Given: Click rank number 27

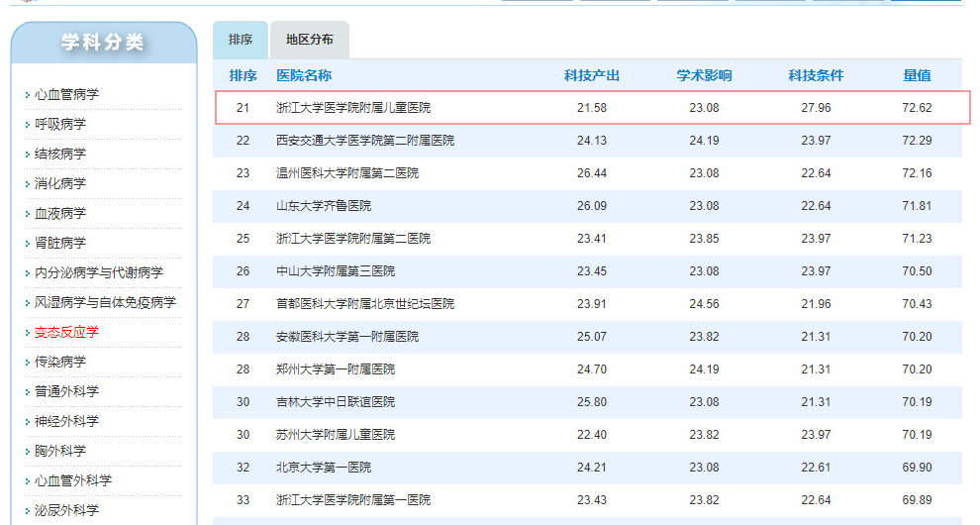Looking at the screenshot, I should coord(244,303).
